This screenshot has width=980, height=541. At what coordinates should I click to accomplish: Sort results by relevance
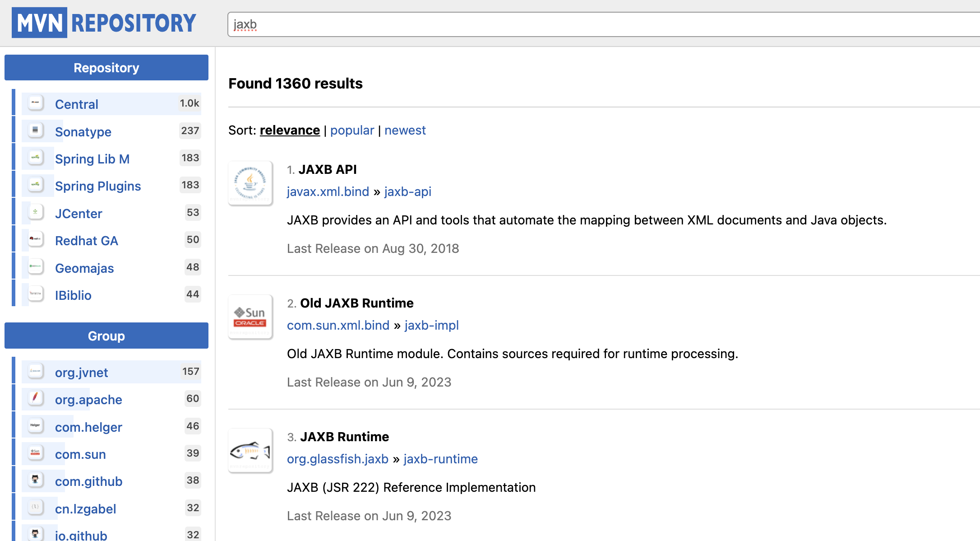point(290,130)
